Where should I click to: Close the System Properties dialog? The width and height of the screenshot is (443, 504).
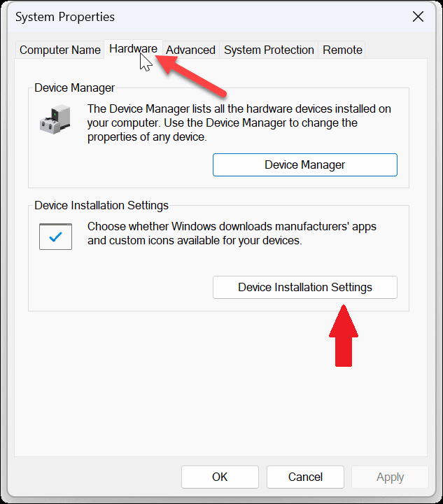coord(418,17)
